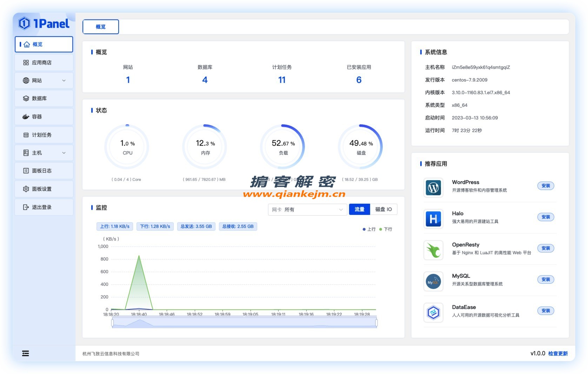Collapse sidebar with the hamburger icon

(26, 353)
